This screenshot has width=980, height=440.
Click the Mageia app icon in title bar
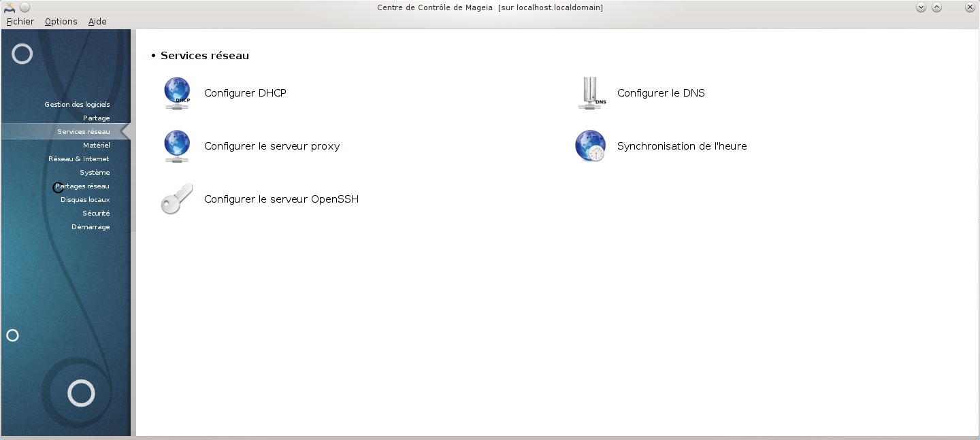(10, 7)
